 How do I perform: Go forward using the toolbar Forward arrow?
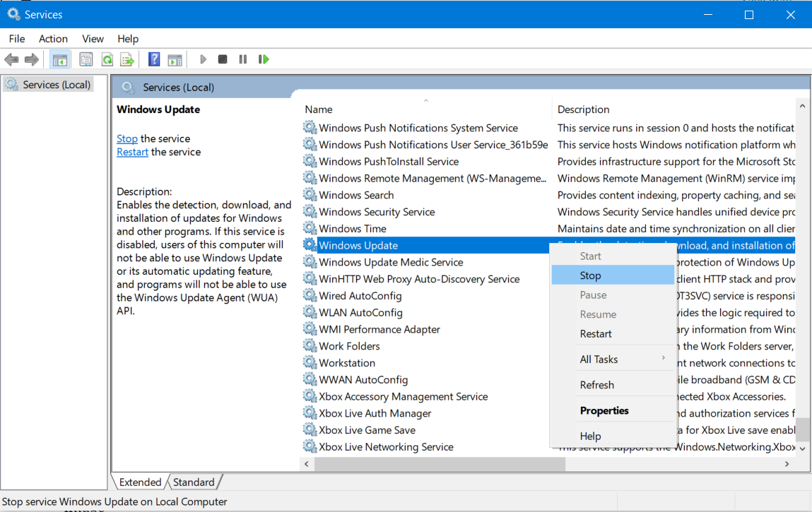tap(32, 59)
